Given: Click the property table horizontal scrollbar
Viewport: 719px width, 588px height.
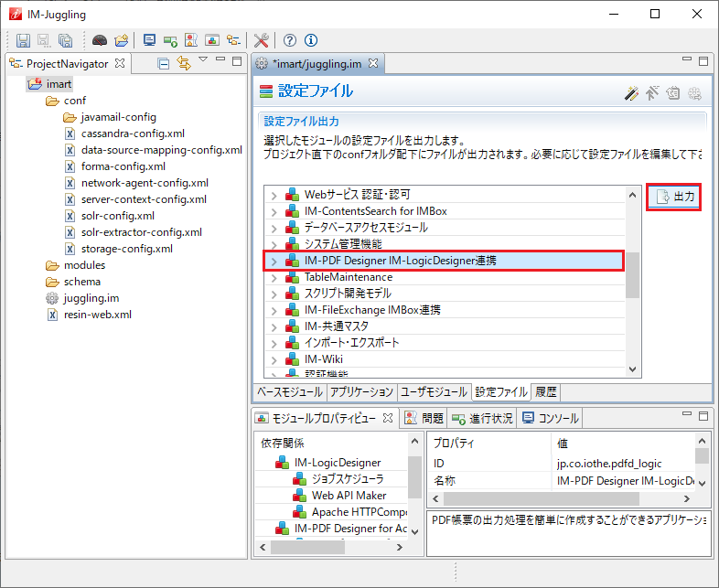Looking at the screenshot, I should click(542, 498).
